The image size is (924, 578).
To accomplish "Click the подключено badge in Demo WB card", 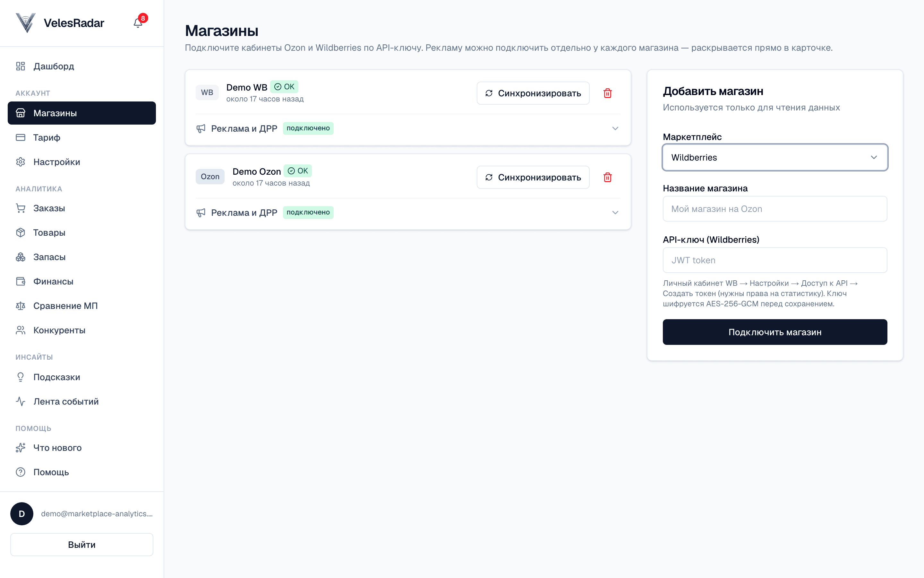I will point(308,128).
